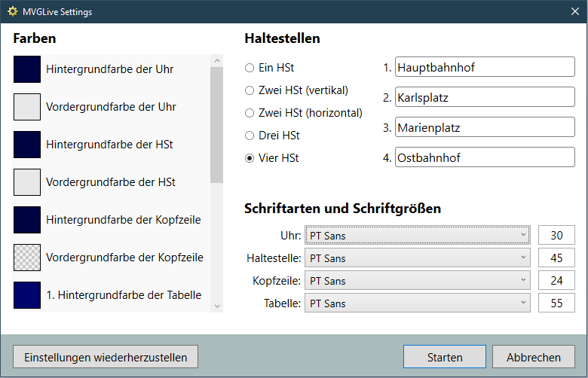Click the Vordergrundfarbe der Uhr label

point(111,107)
